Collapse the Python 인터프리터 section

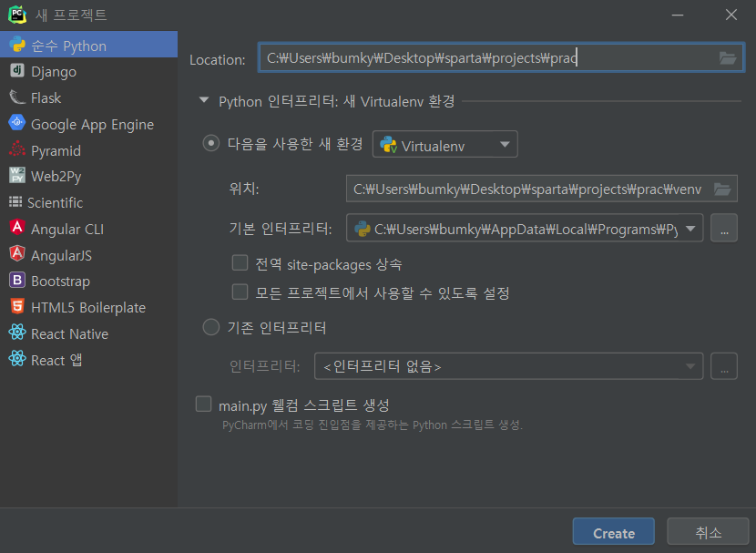pyautogui.click(x=204, y=101)
